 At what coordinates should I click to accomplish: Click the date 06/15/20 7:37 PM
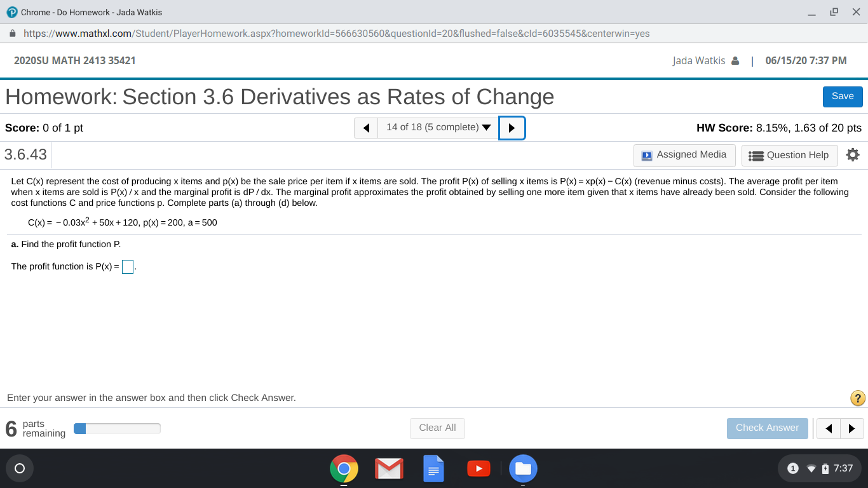806,61
